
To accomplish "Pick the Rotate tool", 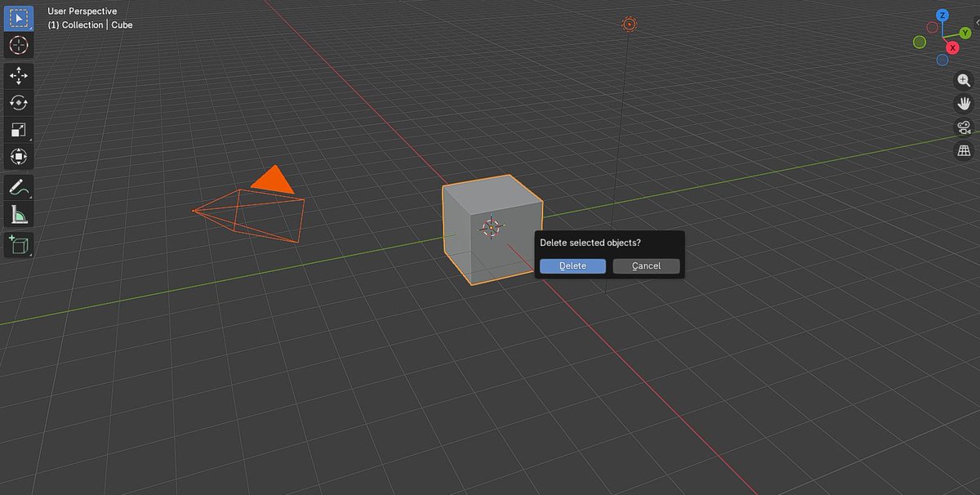I will [18, 103].
